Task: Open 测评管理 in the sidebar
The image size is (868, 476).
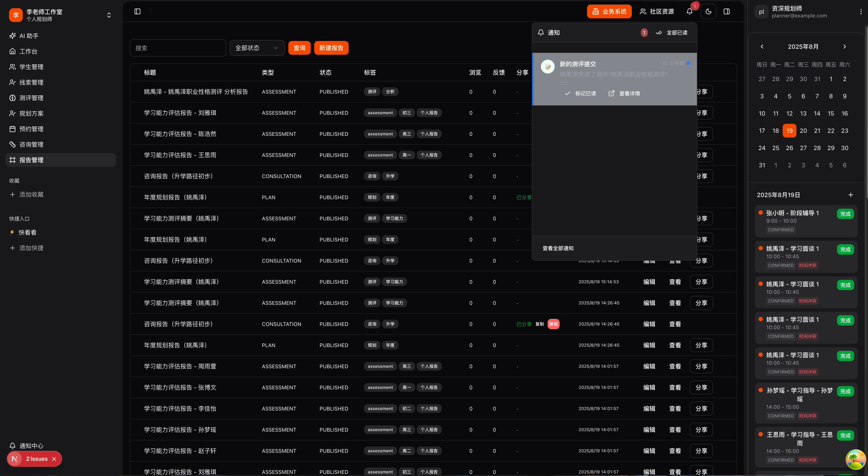Action: 31,98
